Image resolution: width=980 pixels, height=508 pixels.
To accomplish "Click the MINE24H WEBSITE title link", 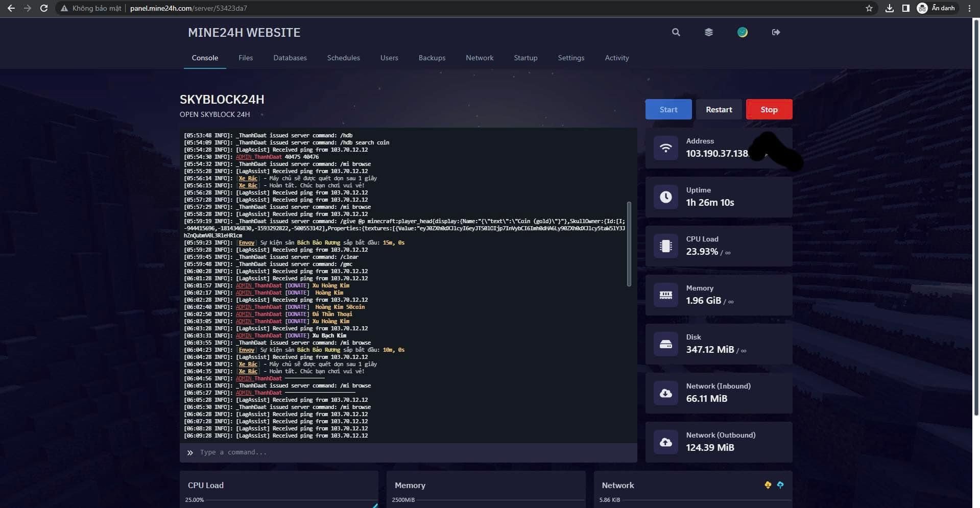I will pyautogui.click(x=244, y=33).
